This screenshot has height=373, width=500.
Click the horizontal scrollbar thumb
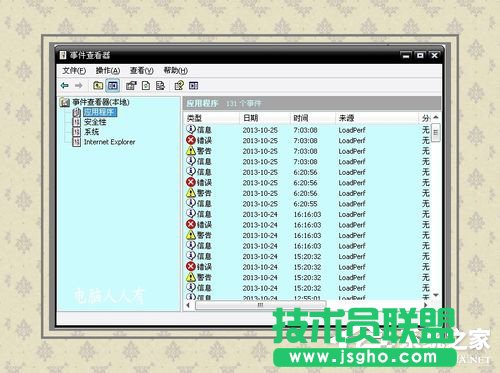point(260,305)
